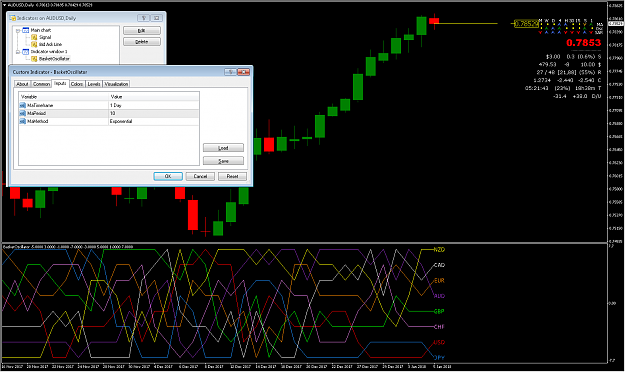Select BasketOscillator in the indicators tree
The image size is (625, 372).
(x=54, y=59)
